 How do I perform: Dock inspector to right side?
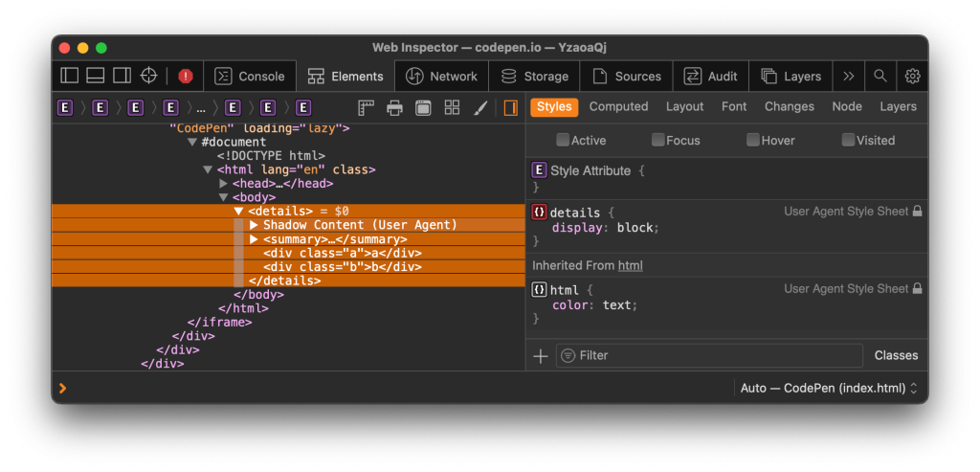[122, 77]
